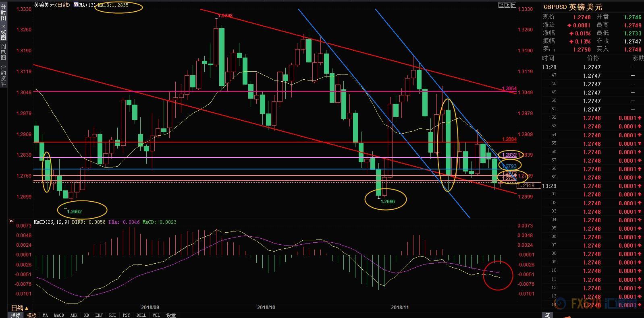Screen dimensions: 644x318
Task: Click the 昨收 value 1.2747
Action: pyautogui.click(x=632, y=41)
